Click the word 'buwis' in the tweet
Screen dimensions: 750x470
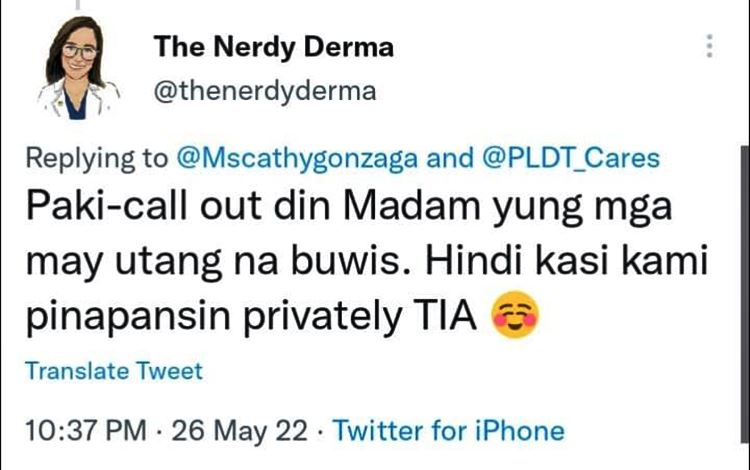pyautogui.click(x=359, y=261)
